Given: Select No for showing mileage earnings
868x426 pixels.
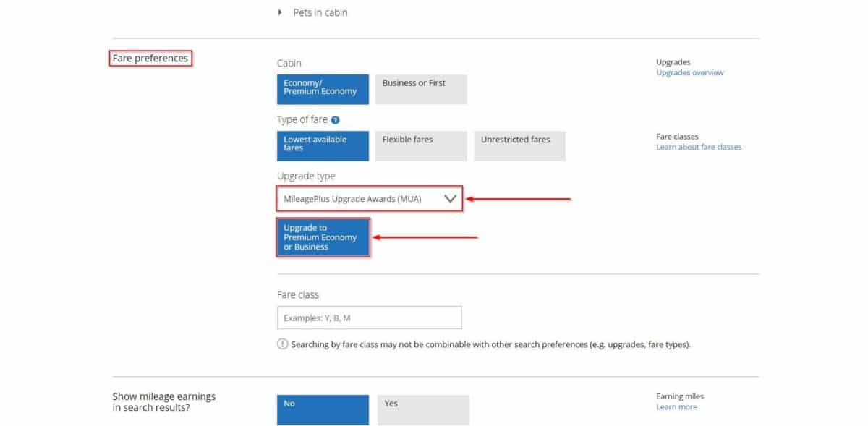Looking at the screenshot, I should coord(323,409).
